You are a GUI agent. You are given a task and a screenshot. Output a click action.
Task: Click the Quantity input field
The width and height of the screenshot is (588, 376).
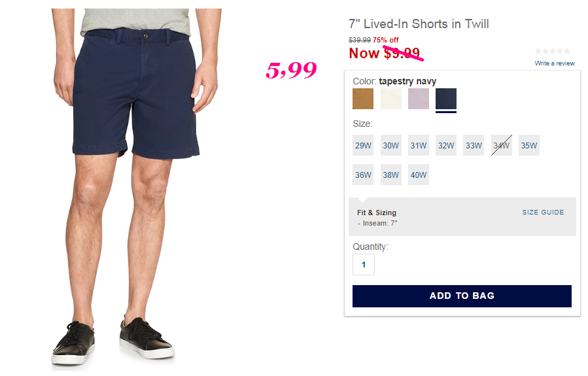click(x=364, y=265)
